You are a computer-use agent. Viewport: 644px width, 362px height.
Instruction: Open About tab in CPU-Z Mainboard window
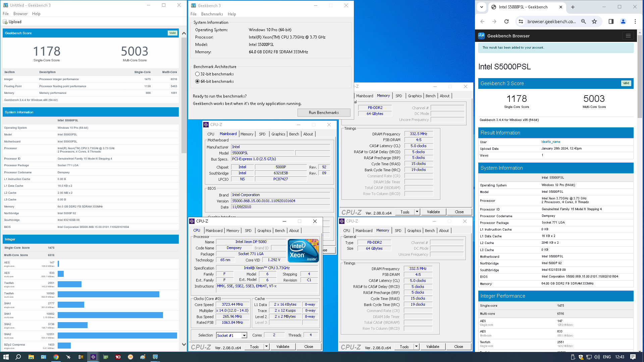point(308,134)
